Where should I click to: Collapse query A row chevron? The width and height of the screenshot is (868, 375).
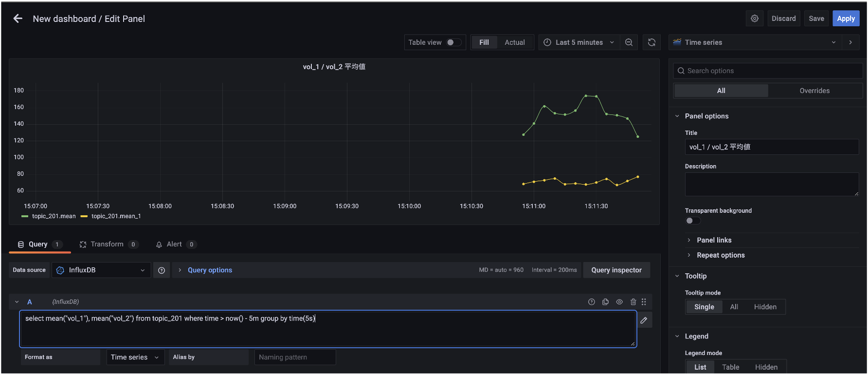(x=17, y=302)
